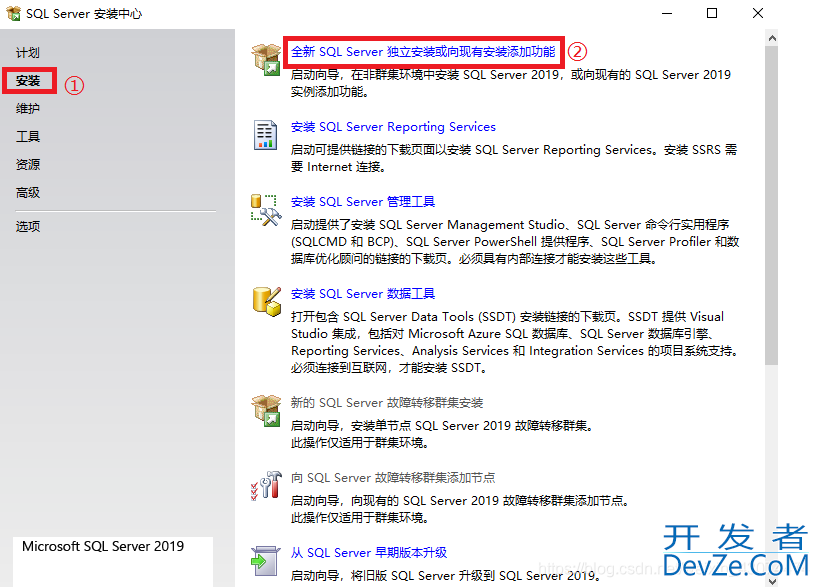The height and width of the screenshot is (587, 819).
Task: Click 新的 SQL Server 故障转移群集安装 link
Action: [x=387, y=403]
